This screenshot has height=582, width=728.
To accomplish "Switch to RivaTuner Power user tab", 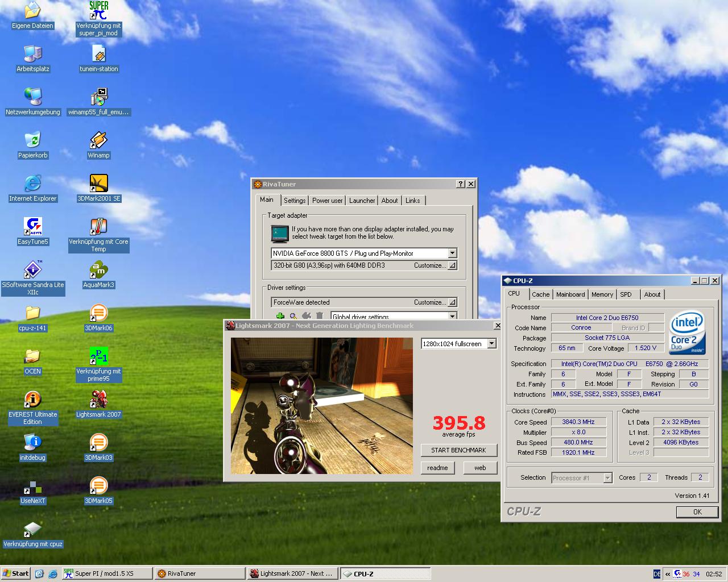I will [328, 201].
